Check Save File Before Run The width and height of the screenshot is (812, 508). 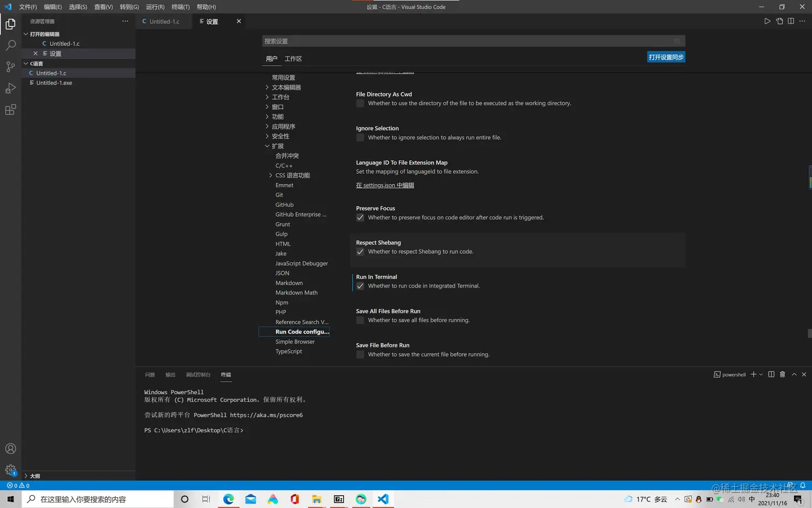(x=360, y=355)
